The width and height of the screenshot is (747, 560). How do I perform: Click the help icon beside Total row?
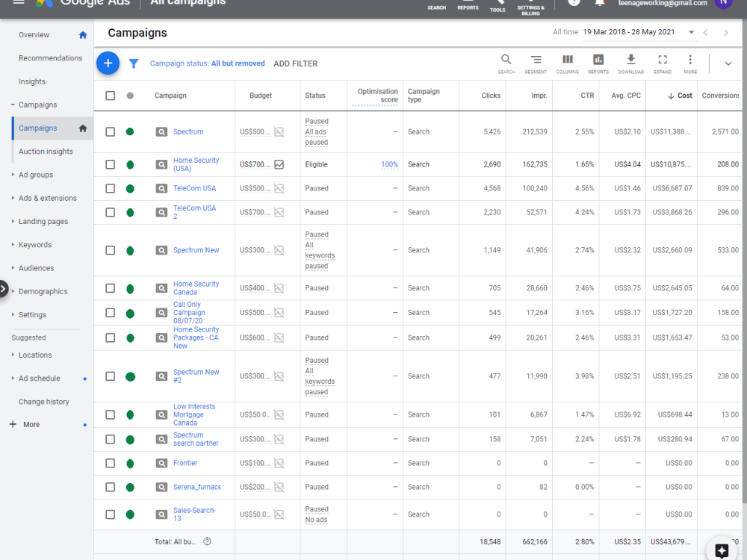[x=207, y=541]
